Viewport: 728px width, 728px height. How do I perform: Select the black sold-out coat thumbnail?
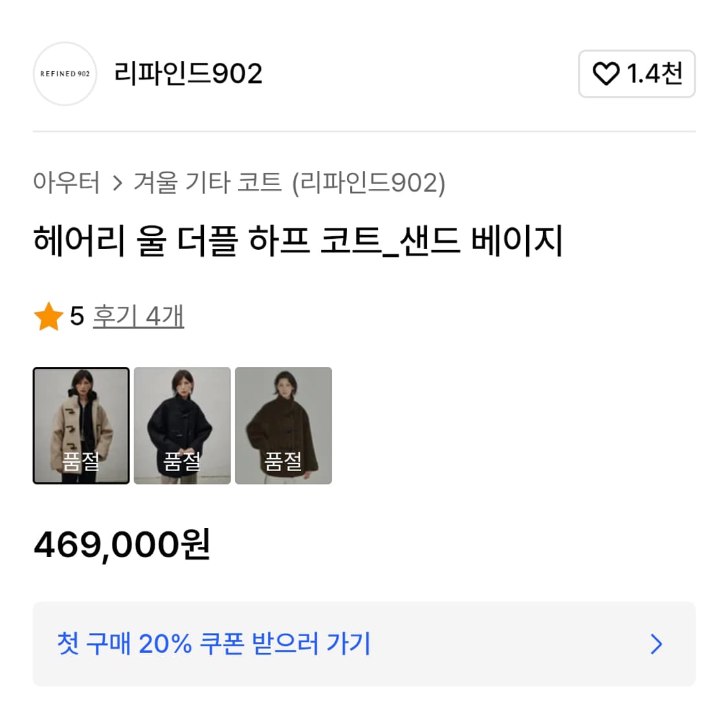pos(182,425)
